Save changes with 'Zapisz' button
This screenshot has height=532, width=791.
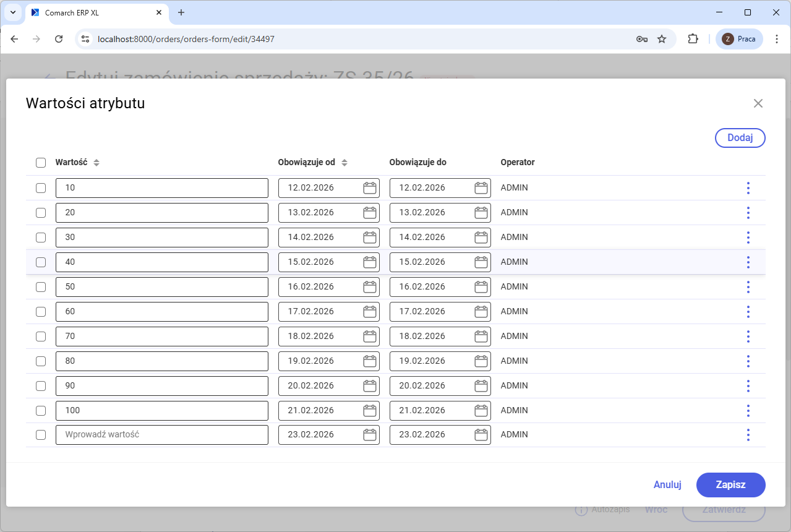(730, 485)
